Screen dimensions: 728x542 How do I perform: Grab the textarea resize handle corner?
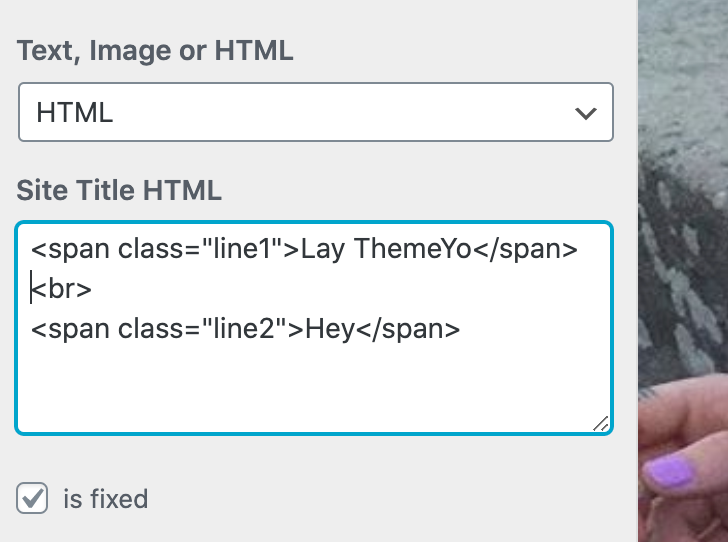point(600,424)
